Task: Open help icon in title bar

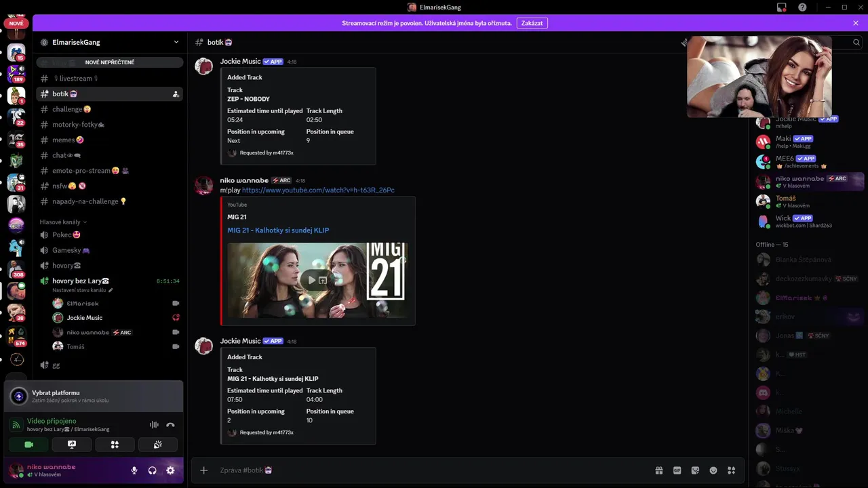Action: click(802, 7)
